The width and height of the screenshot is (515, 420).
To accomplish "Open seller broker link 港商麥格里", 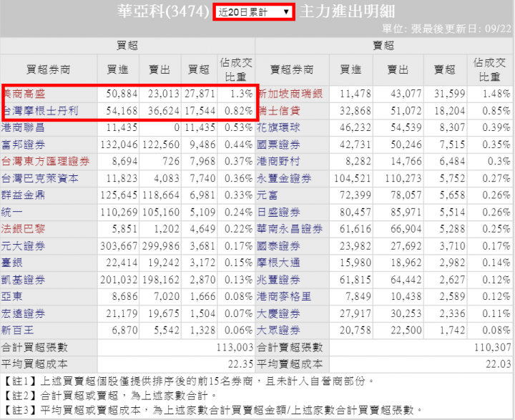I will point(284,297).
